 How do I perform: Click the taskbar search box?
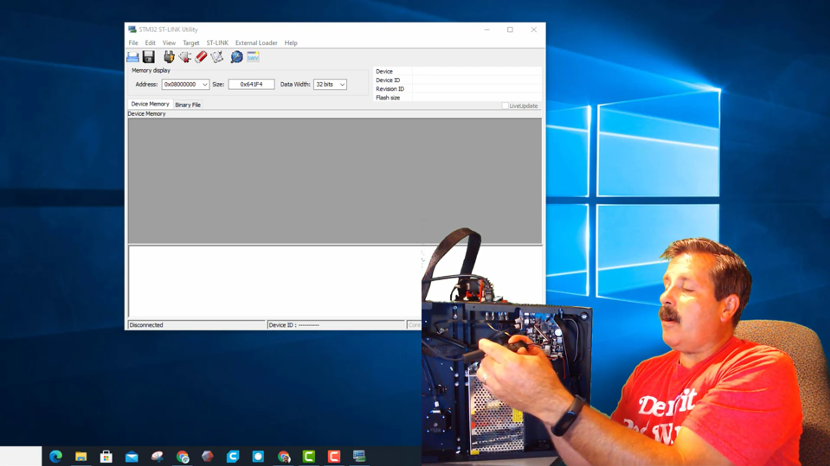click(x=21, y=456)
